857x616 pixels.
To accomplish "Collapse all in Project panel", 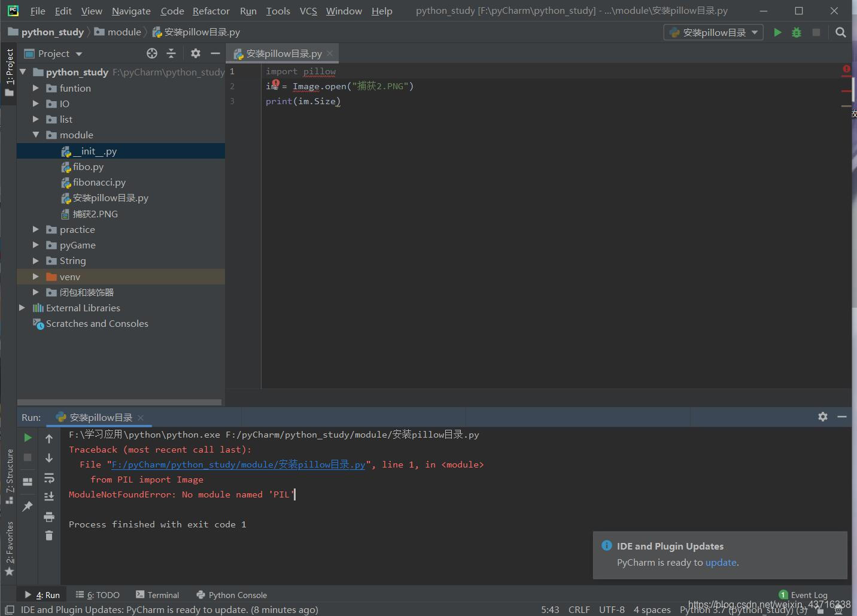I will [171, 53].
